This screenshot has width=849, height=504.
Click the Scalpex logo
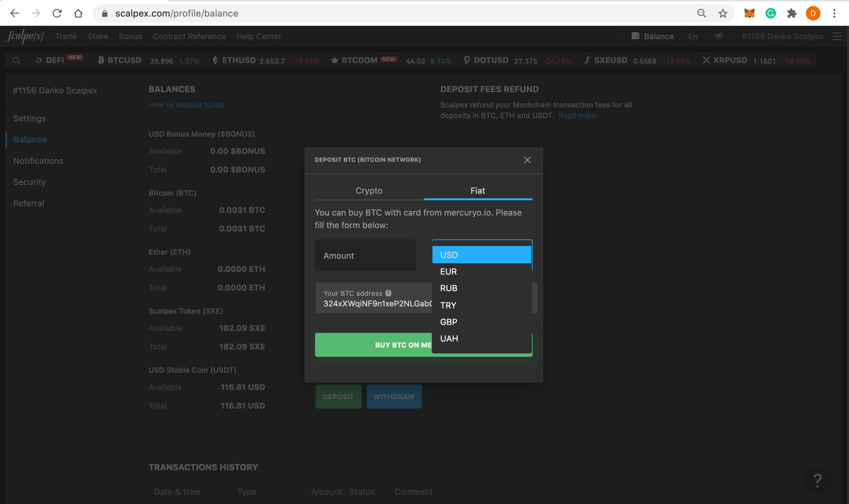pos(25,36)
